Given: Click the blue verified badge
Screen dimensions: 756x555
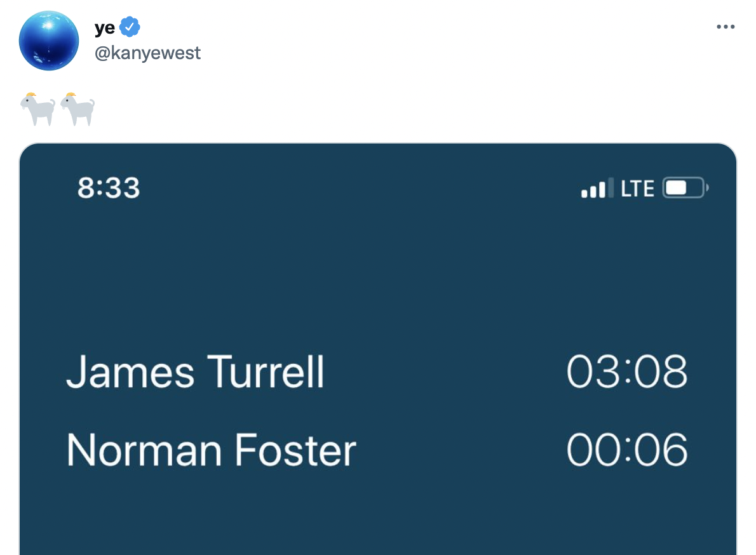Looking at the screenshot, I should tap(130, 28).
